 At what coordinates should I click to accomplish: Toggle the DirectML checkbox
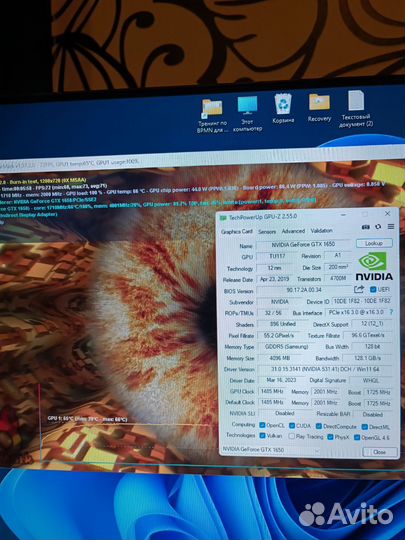(x=365, y=427)
